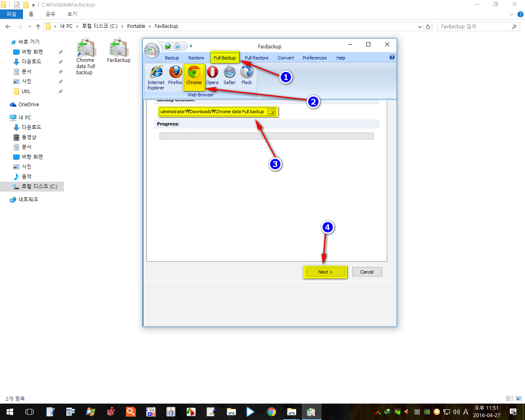Select Internet Explorer browser in FavBackup
525x420 pixels.
[x=156, y=78]
